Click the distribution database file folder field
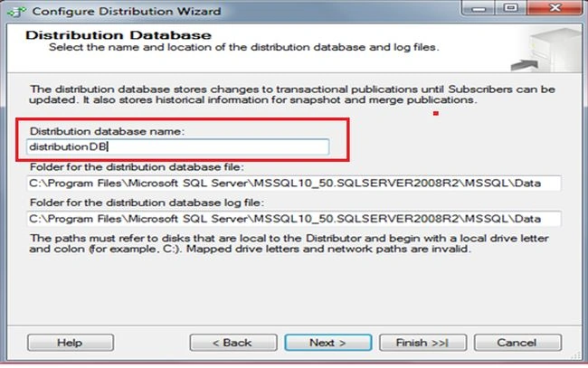Screen dimensions: 588x368 point(294,184)
